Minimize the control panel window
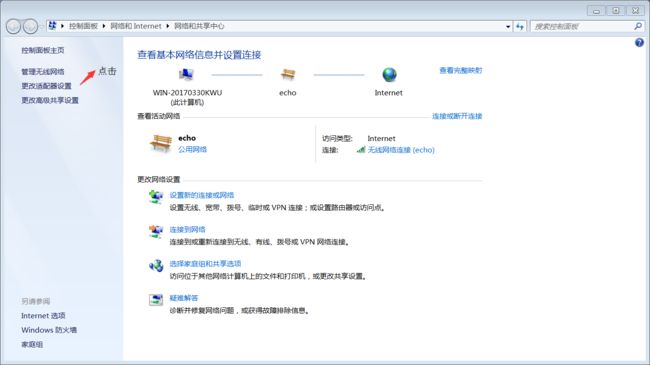The width and height of the screenshot is (650, 365). click(x=596, y=11)
